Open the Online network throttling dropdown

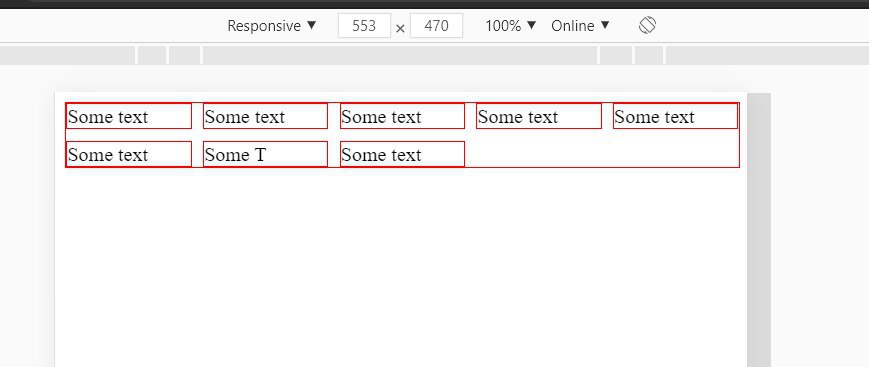tap(580, 26)
